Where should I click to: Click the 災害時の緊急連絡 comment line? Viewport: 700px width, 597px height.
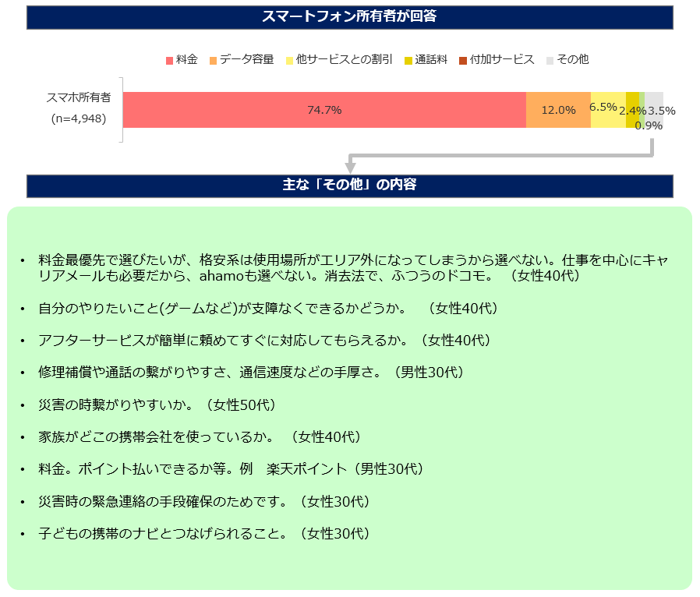[x=204, y=501]
